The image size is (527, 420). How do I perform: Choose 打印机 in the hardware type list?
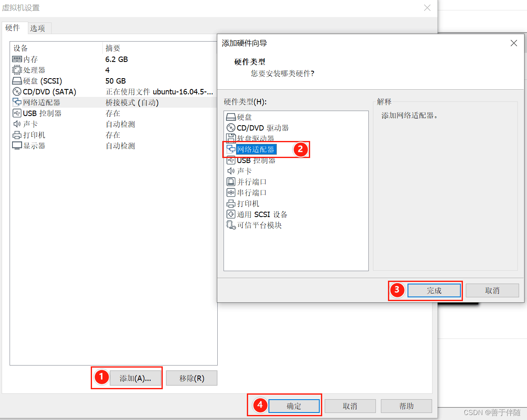point(248,203)
